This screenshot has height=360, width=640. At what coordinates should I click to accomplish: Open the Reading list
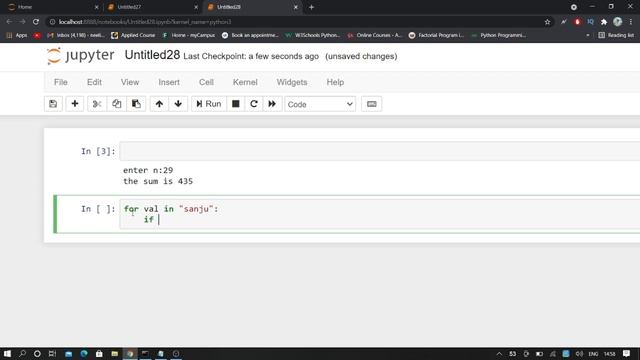(616, 36)
